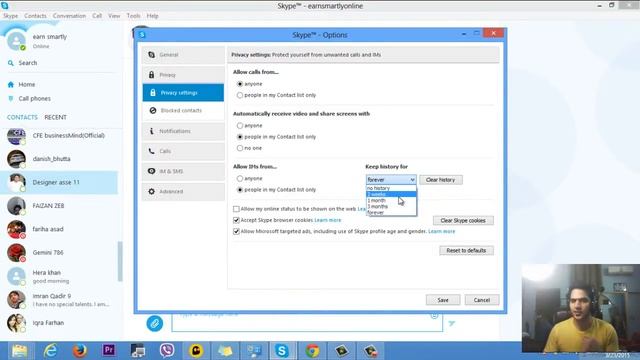Open the Conversation menu
This screenshot has width=640, height=360.
[x=69, y=16]
